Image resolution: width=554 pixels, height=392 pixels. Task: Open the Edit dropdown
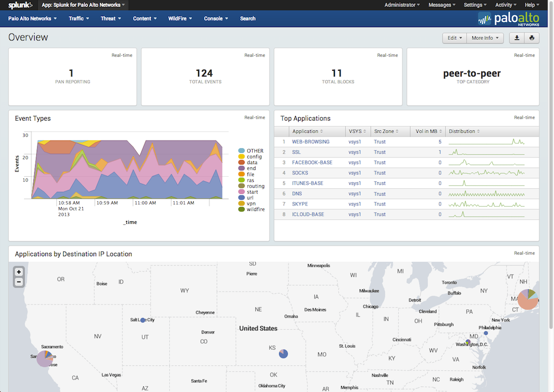tap(454, 38)
